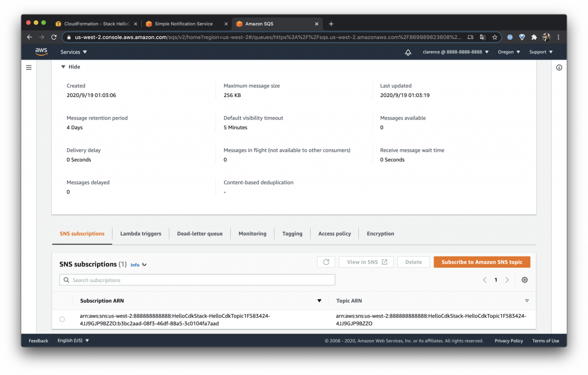This screenshot has width=588, height=375.
Task: Switch to Dead-letter queue tab
Action: pyautogui.click(x=199, y=234)
